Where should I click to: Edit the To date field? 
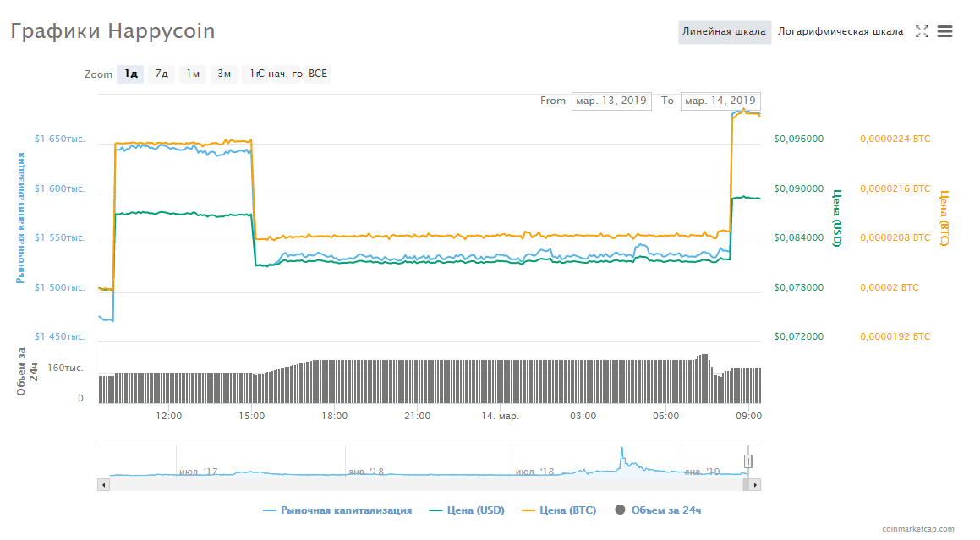point(720,101)
